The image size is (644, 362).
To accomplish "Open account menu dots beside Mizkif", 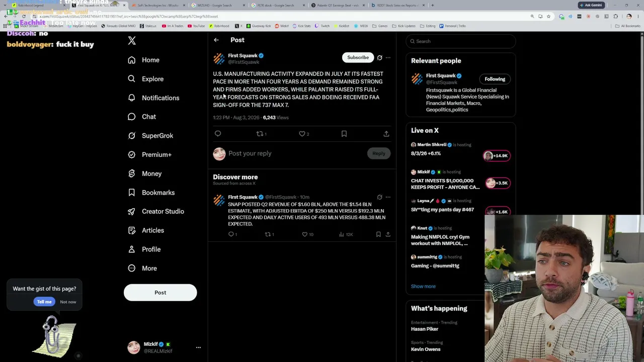I will click(198, 347).
